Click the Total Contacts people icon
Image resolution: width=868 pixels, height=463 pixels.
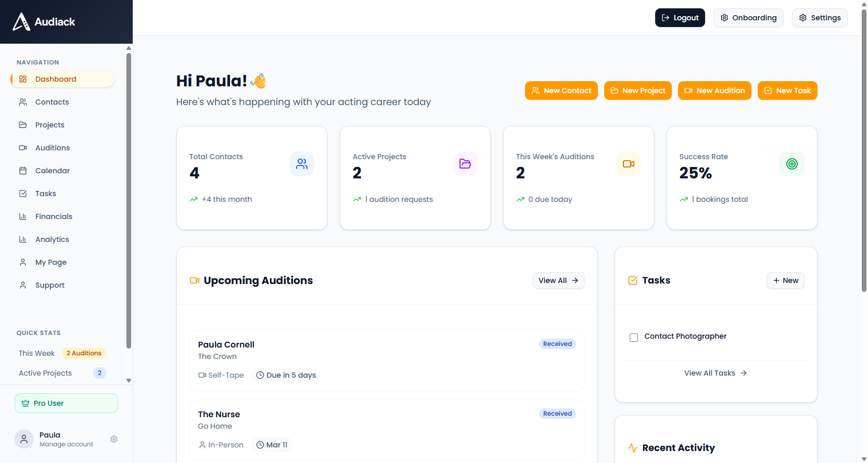coord(302,164)
